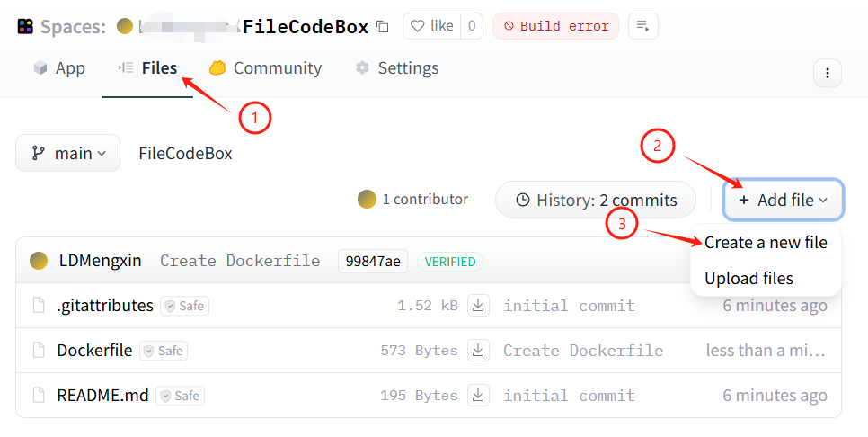Download the README.md file
868x437 pixels.
pos(479,396)
